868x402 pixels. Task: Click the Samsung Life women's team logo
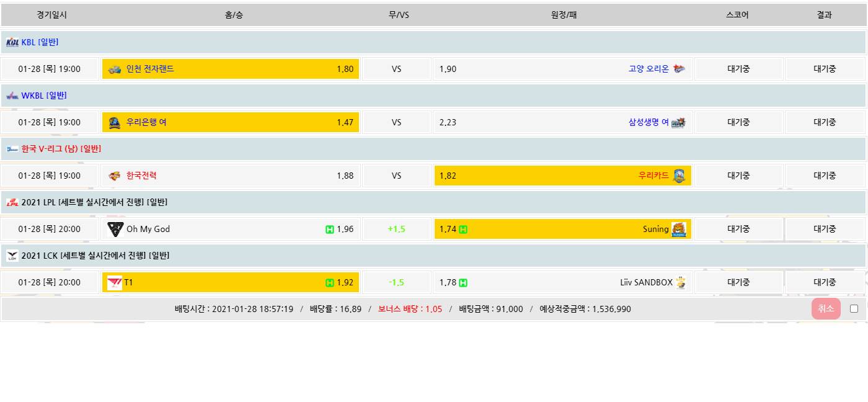(678, 123)
